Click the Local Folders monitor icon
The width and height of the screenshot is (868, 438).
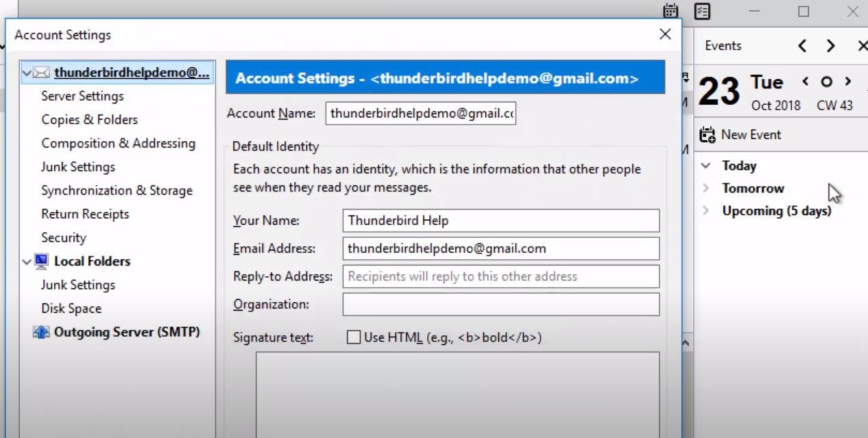click(x=42, y=261)
